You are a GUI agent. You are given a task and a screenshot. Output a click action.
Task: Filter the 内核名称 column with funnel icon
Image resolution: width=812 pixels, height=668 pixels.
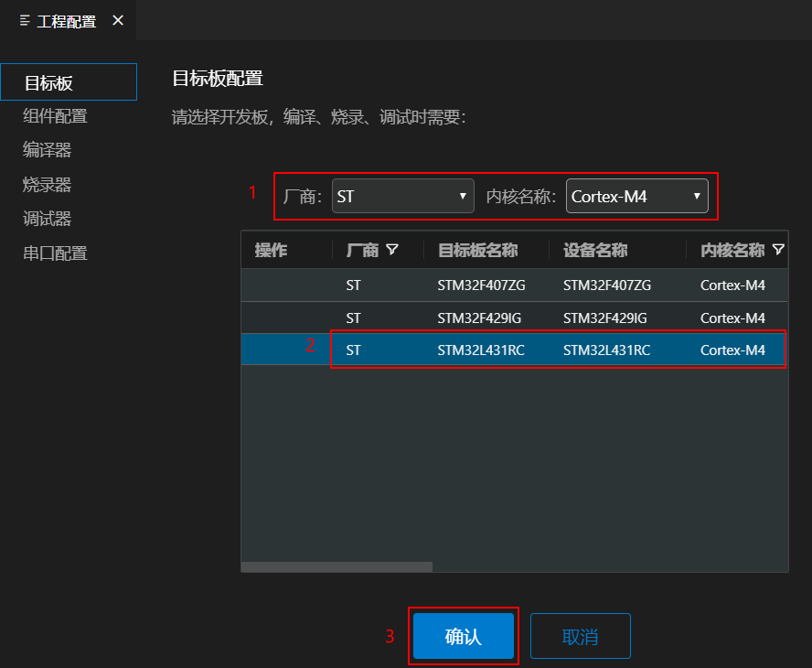[x=778, y=250]
